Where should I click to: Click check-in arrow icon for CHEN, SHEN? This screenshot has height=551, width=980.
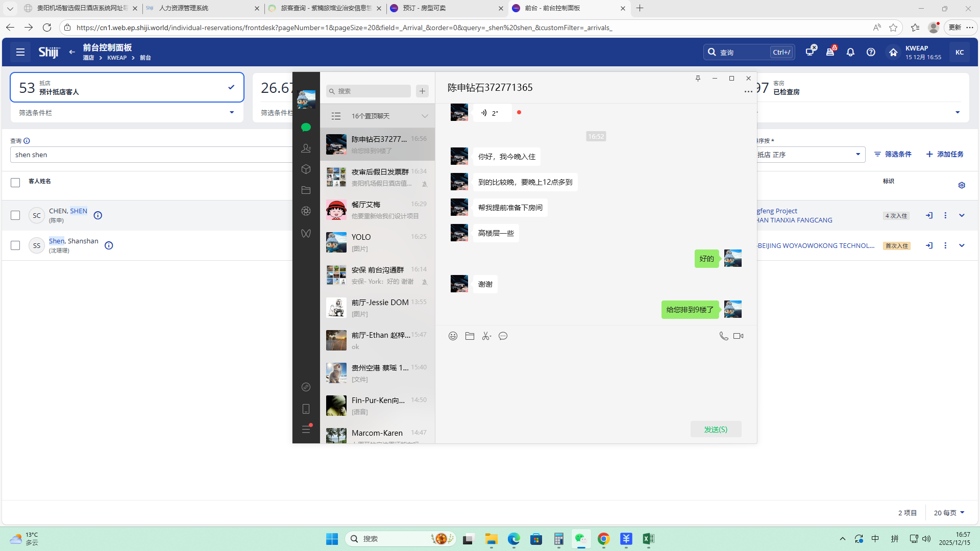coord(929,215)
